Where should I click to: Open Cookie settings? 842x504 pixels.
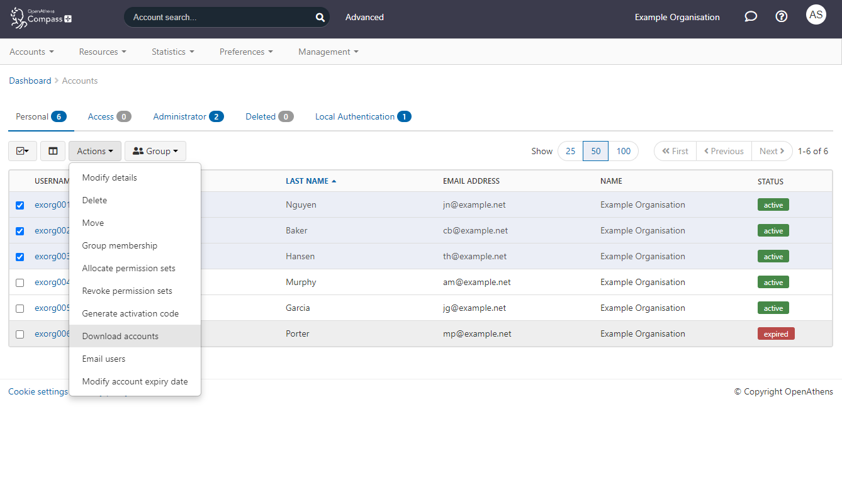click(x=38, y=391)
